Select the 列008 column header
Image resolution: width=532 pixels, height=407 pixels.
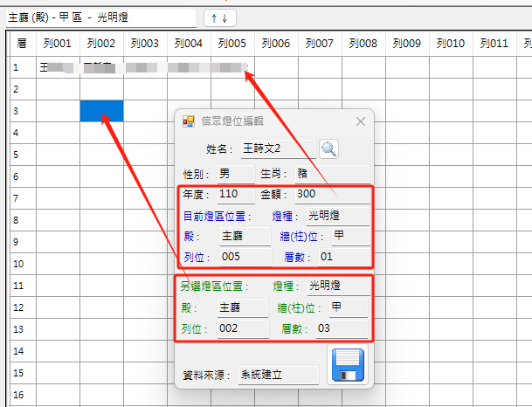point(363,43)
